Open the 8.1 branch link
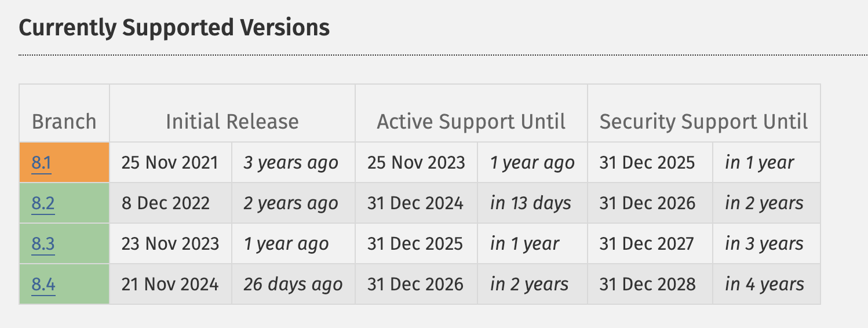Screen dimensions: 868x328 click(42, 163)
